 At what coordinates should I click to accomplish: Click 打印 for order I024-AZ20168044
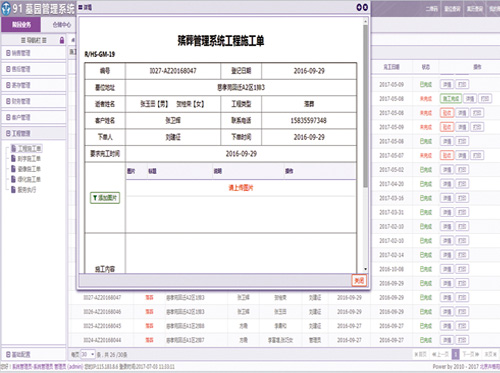[462, 340]
